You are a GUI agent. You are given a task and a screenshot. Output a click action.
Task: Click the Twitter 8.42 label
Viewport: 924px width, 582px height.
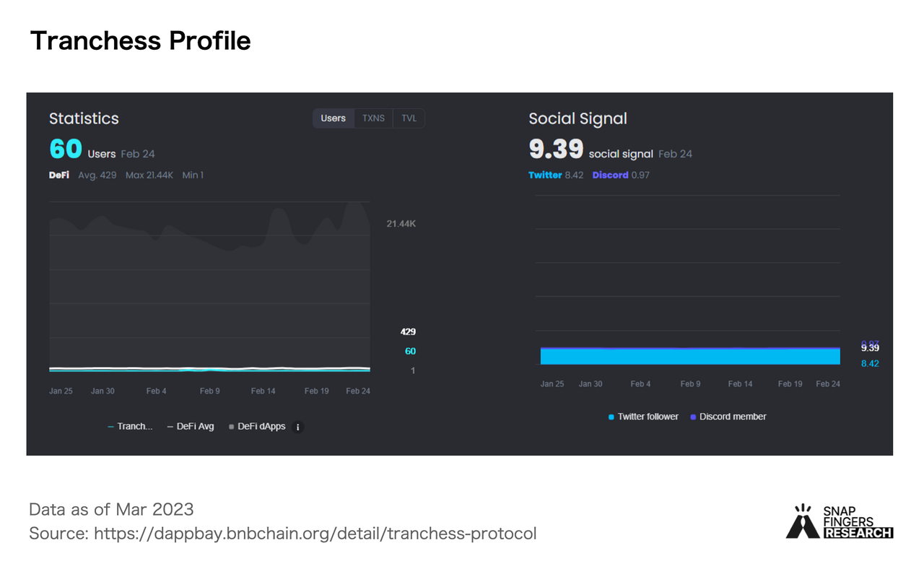coord(555,175)
